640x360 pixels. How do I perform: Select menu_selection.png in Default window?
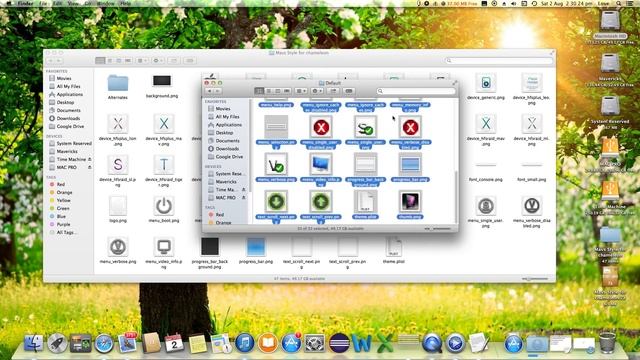click(276, 127)
